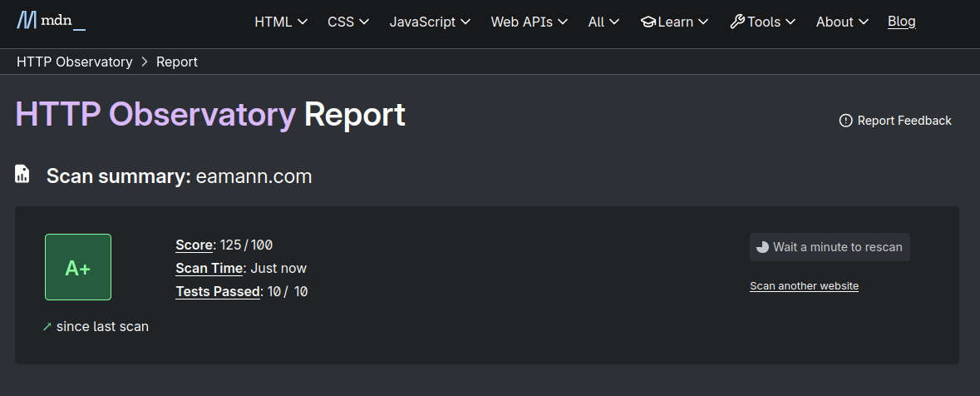The image size is (980, 396).
Task: Click the scan summary document icon
Action: click(22, 174)
